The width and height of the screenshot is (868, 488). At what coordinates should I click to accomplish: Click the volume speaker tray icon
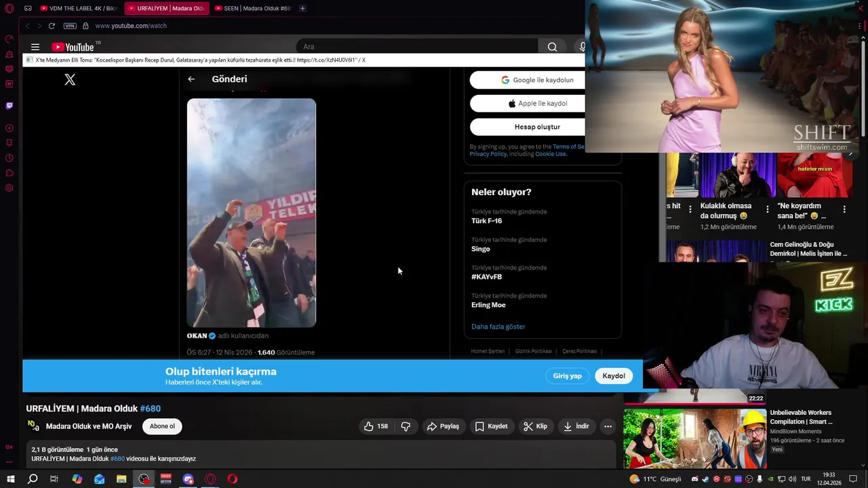[x=791, y=479]
